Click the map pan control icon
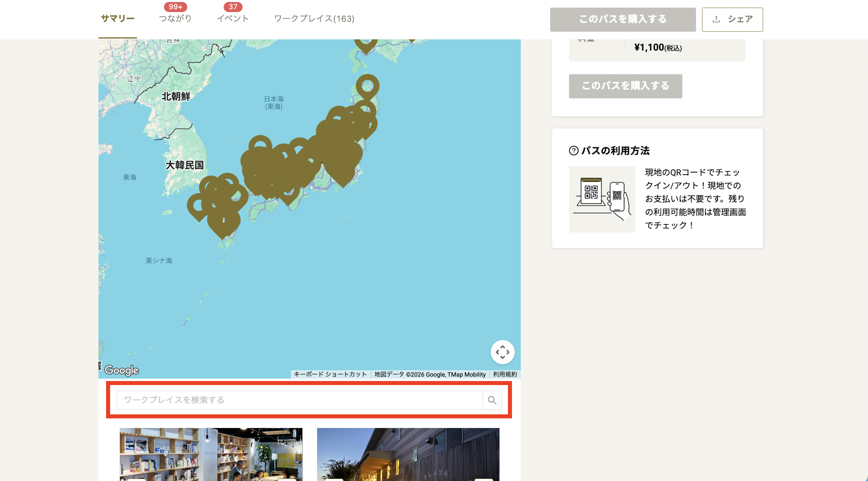Image resolution: width=868 pixels, height=481 pixels. (503, 352)
